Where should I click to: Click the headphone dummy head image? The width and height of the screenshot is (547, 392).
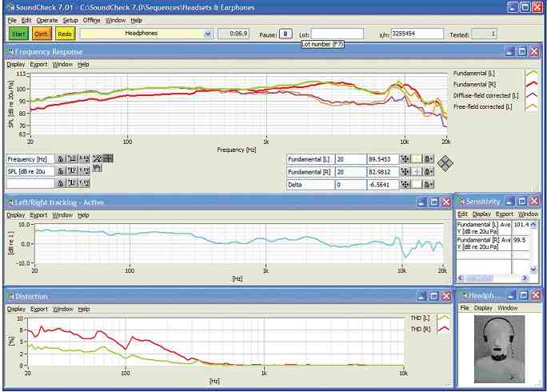tap(499, 349)
